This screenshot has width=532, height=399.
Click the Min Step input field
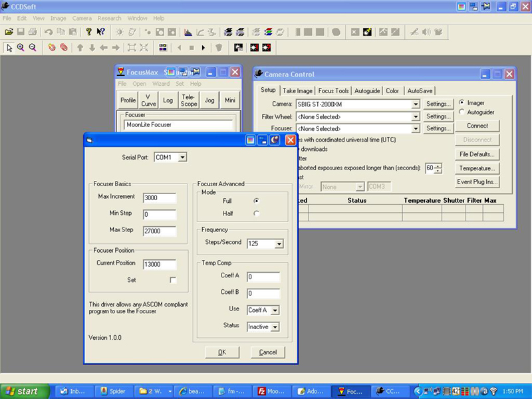(160, 215)
